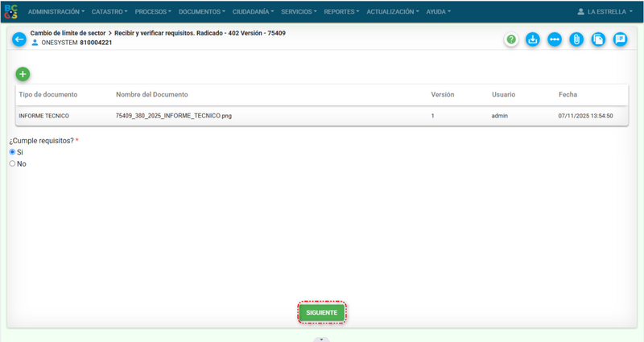
Task: Click the paperclip attachments icon
Action: (576, 39)
